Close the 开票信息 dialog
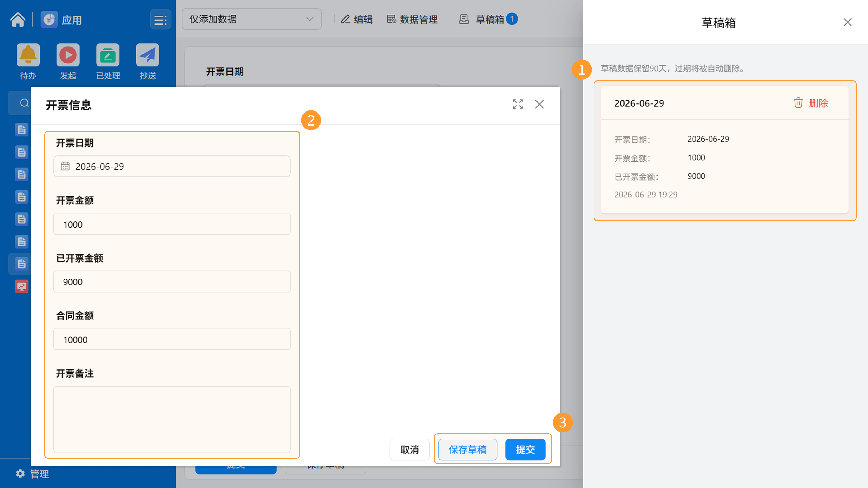Viewport: 868px width, 488px height. tap(540, 104)
